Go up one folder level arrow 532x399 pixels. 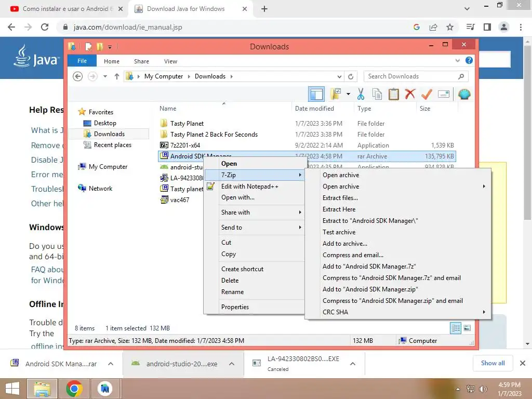[x=117, y=76]
